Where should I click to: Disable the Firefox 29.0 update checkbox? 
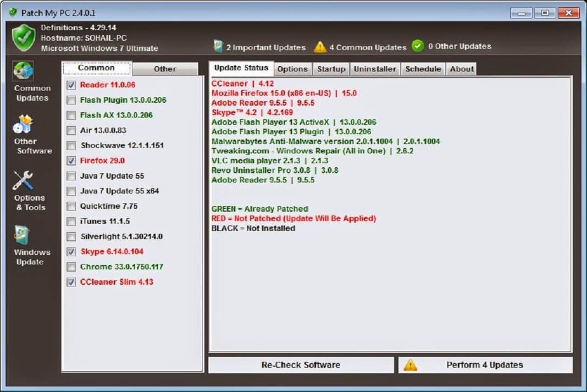tap(71, 161)
